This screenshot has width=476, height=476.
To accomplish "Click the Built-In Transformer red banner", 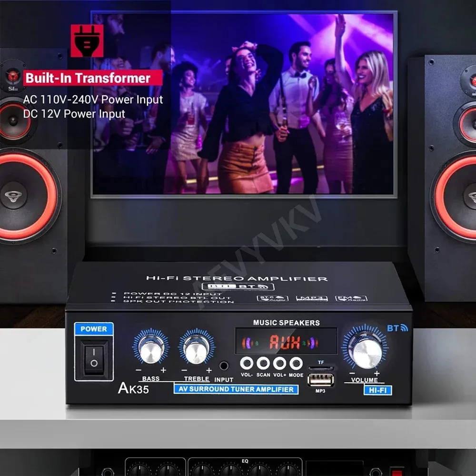I will coord(93,78).
